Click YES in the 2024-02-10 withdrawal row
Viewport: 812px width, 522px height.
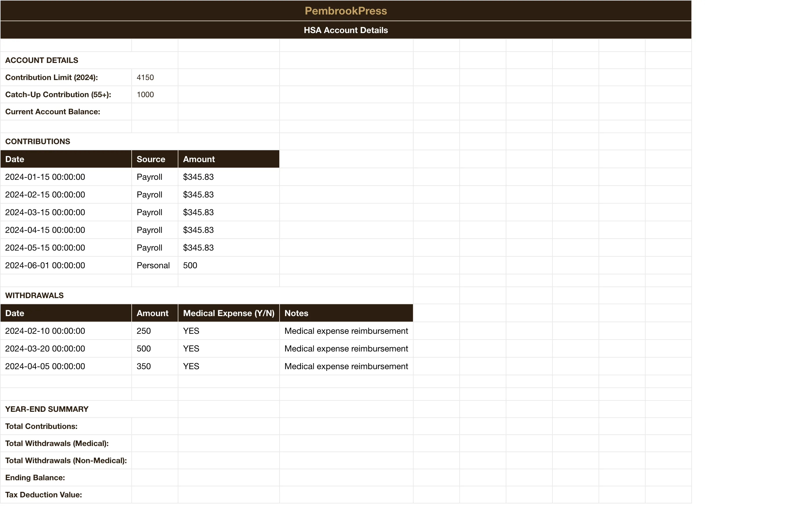pos(229,331)
